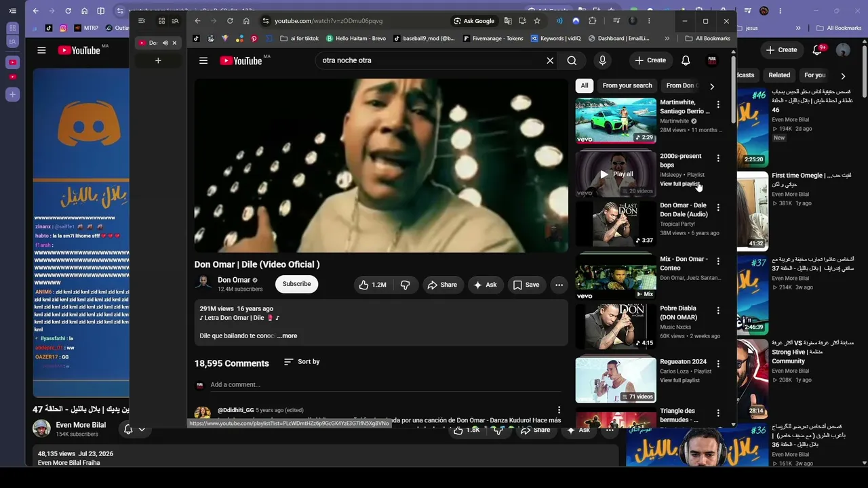Open more actions menu under the video

pyautogui.click(x=559, y=285)
